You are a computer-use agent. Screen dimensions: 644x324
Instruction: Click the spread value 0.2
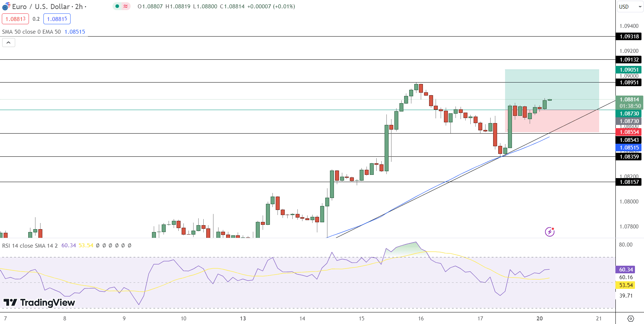coord(36,19)
